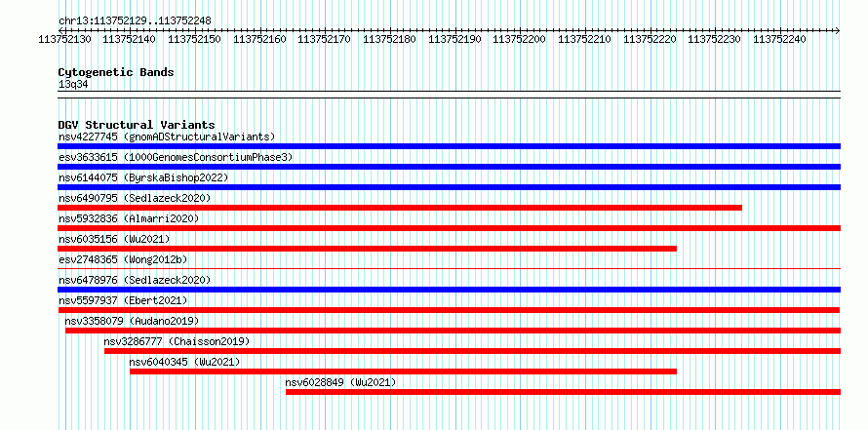868x430 pixels.
Task: Click the nsv5932836 Almarri2020 label
Action: pyautogui.click(x=129, y=218)
